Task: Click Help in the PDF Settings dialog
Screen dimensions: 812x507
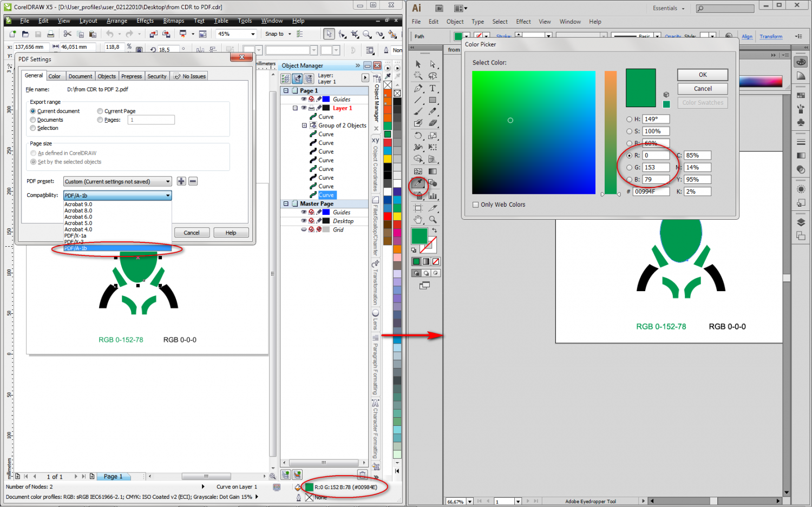Action: tap(231, 233)
